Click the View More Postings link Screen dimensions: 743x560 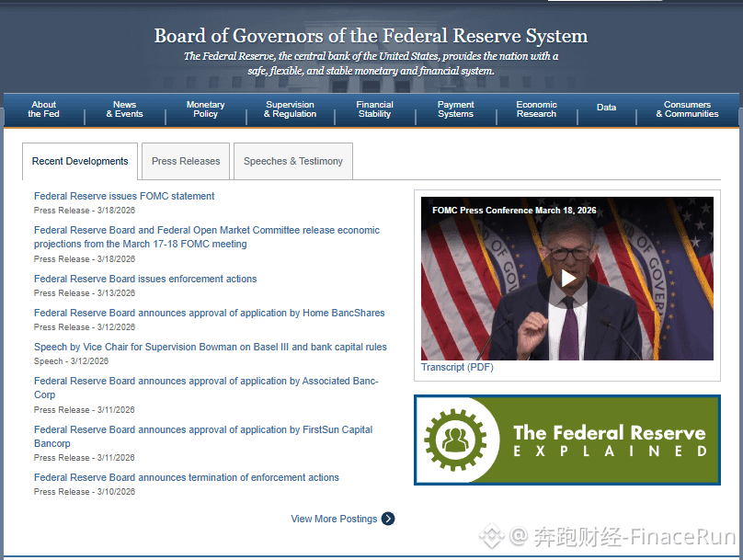pos(334,519)
